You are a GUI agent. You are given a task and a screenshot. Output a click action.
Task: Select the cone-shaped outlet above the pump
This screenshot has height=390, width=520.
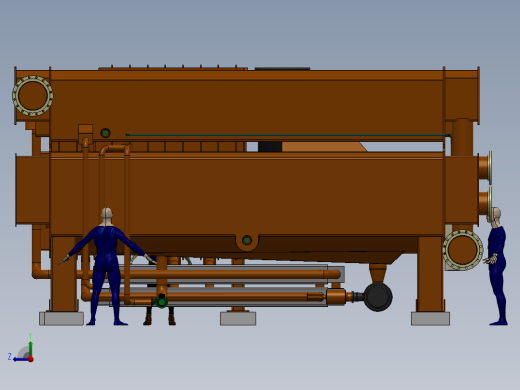tap(378, 273)
